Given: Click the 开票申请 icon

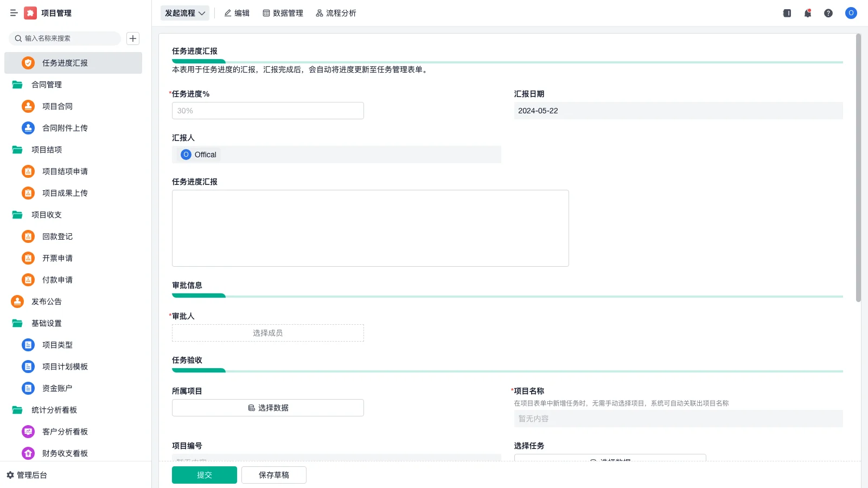Looking at the screenshot, I should click(x=28, y=258).
